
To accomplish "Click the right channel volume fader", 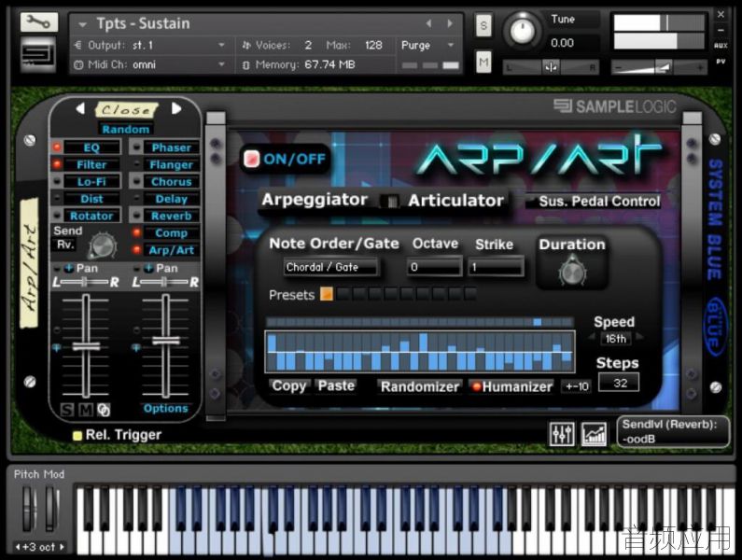I will pos(165,341).
